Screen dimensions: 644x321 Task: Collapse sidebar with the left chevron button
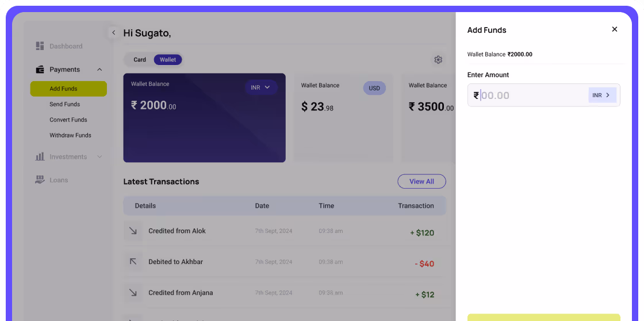coord(114,32)
